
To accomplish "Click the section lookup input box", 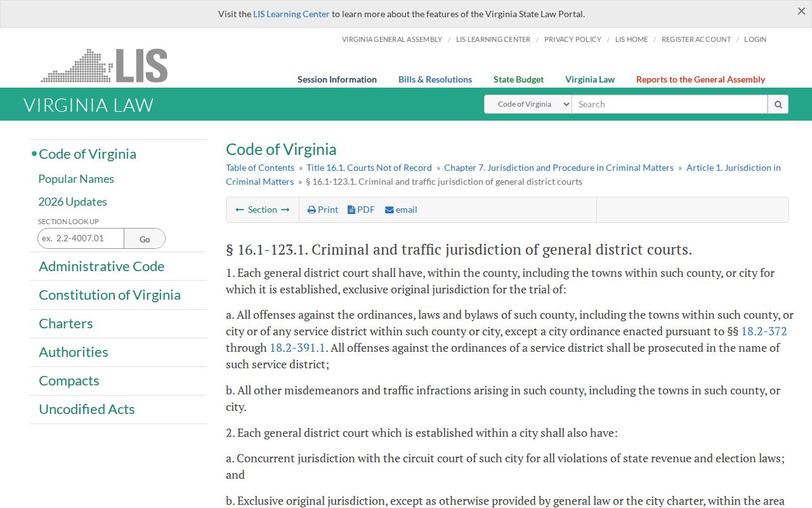I will (x=81, y=238).
